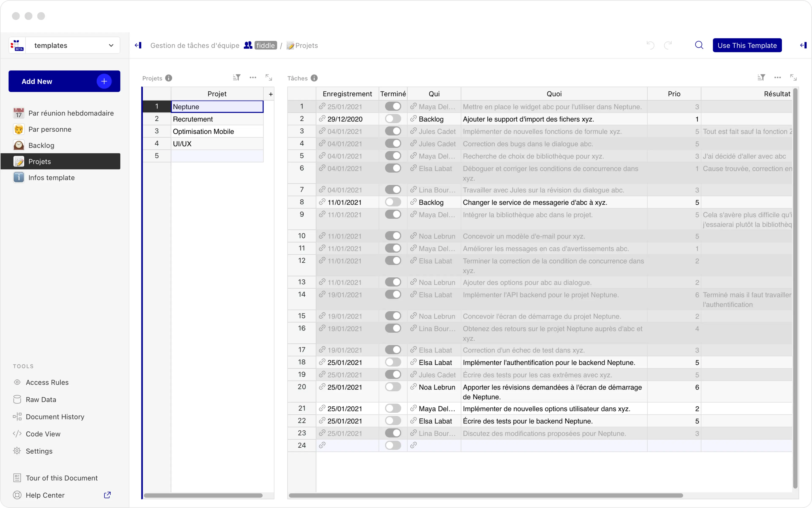Add a column to Projets table

(271, 94)
